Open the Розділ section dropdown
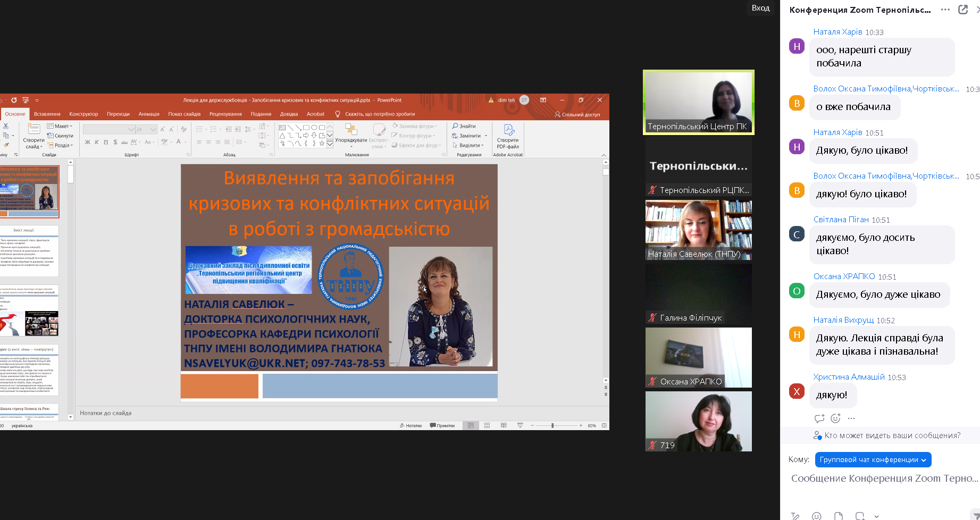Image resolution: width=980 pixels, height=520 pixels. (60, 145)
